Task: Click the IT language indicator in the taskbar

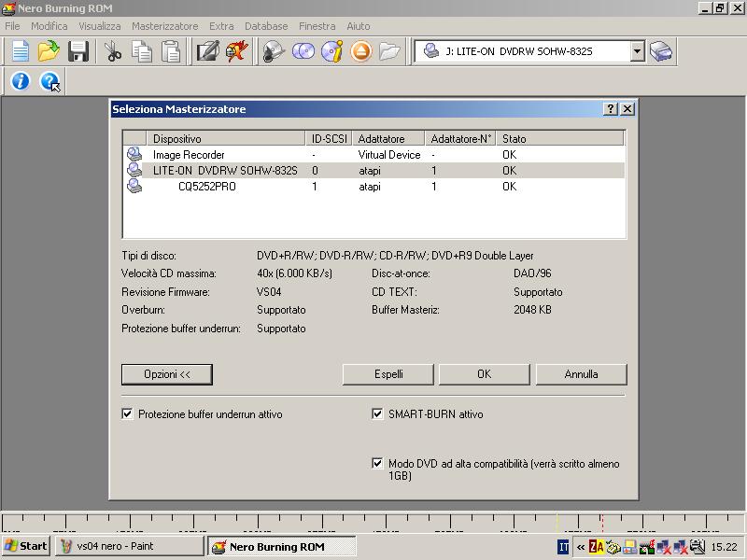Action: click(563, 547)
